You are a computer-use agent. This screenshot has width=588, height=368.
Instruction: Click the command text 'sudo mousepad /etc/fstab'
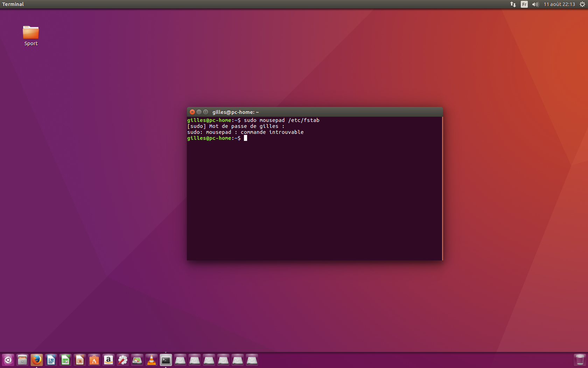pos(282,120)
